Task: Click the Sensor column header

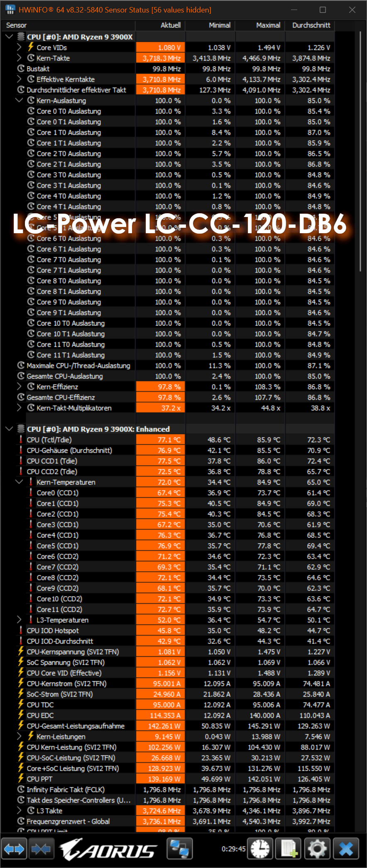Action: point(69,25)
